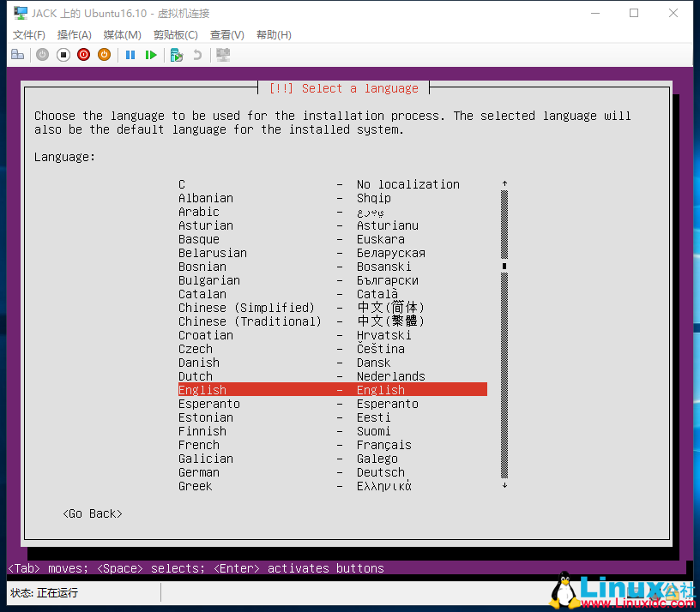
Task: Click the enhanced session mode icon
Action: [223, 54]
